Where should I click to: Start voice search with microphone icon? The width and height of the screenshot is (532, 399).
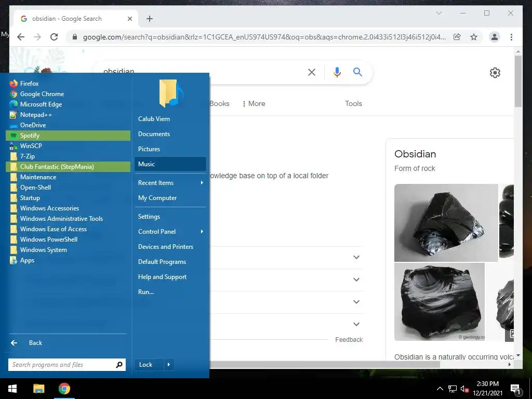pyautogui.click(x=337, y=72)
